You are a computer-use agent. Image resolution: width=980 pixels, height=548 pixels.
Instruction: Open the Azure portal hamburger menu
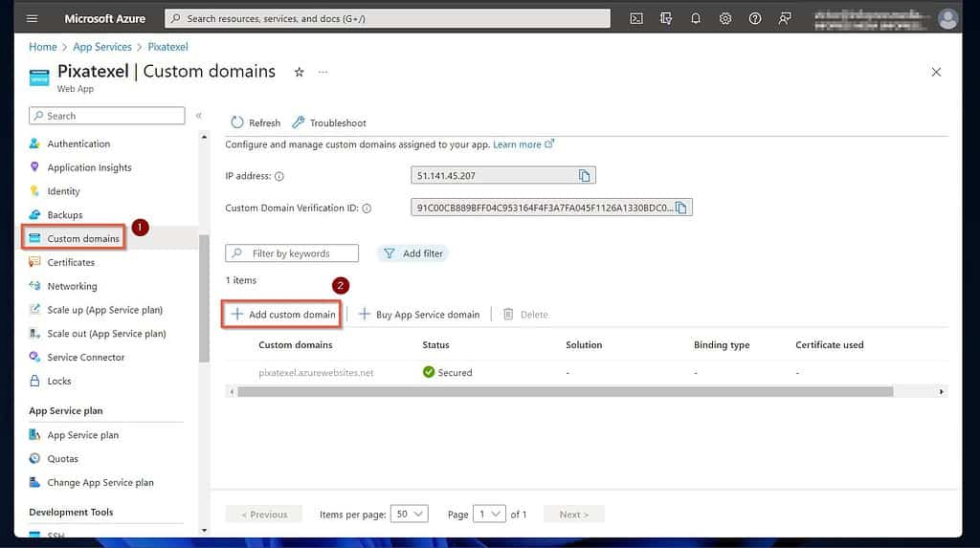tap(32, 19)
